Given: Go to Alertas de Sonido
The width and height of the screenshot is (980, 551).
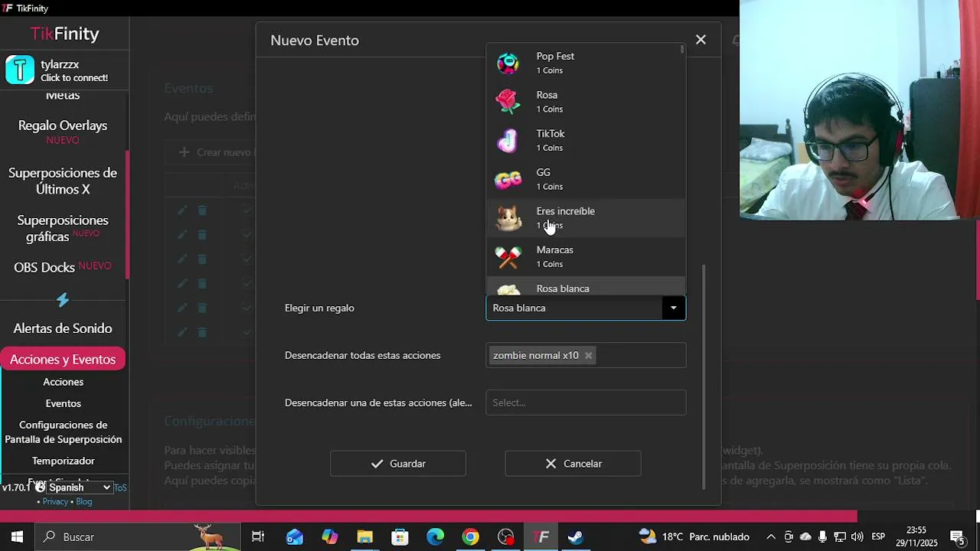Looking at the screenshot, I should click(x=63, y=328).
